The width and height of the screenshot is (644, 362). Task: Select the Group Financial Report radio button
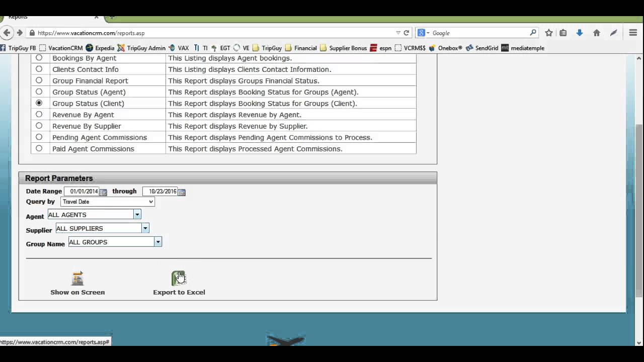pyautogui.click(x=39, y=80)
